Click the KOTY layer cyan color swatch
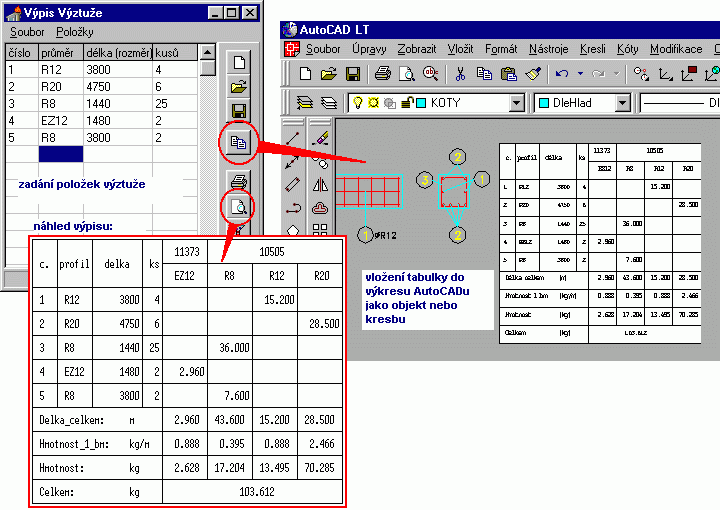Screen dimensions: 720x510 click(421, 103)
